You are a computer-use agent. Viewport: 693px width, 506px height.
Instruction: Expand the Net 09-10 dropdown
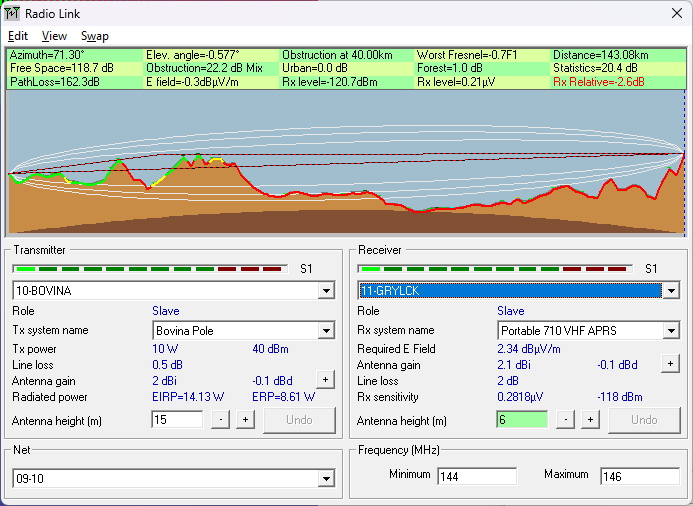[x=326, y=478]
